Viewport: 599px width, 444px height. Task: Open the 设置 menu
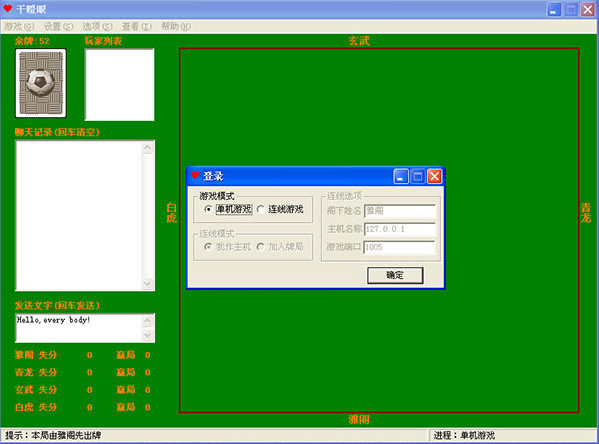point(58,26)
